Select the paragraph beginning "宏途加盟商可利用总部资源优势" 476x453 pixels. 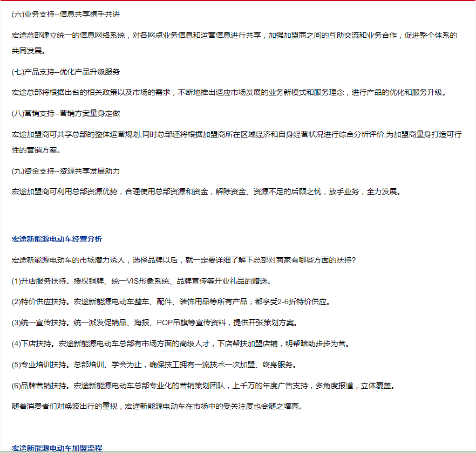click(207, 192)
